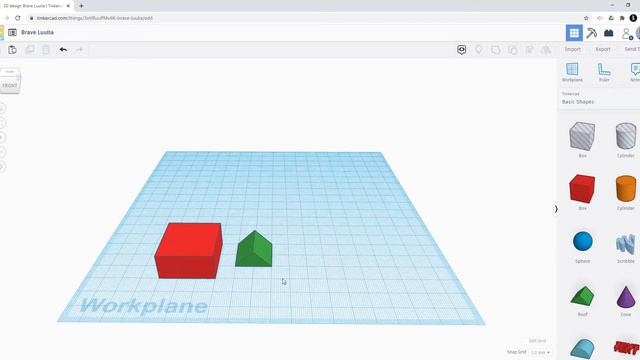
Task: Click the Import button
Action: [573, 49]
